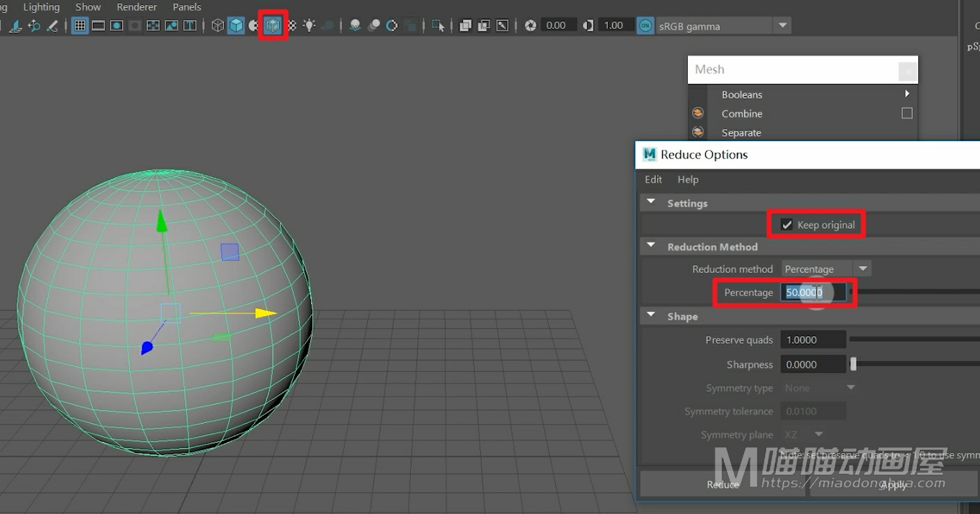The height and width of the screenshot is (514, 980).
Task: Select the smooth shade all cube icon
Action: pyautogui.click(x=237, y=26)
